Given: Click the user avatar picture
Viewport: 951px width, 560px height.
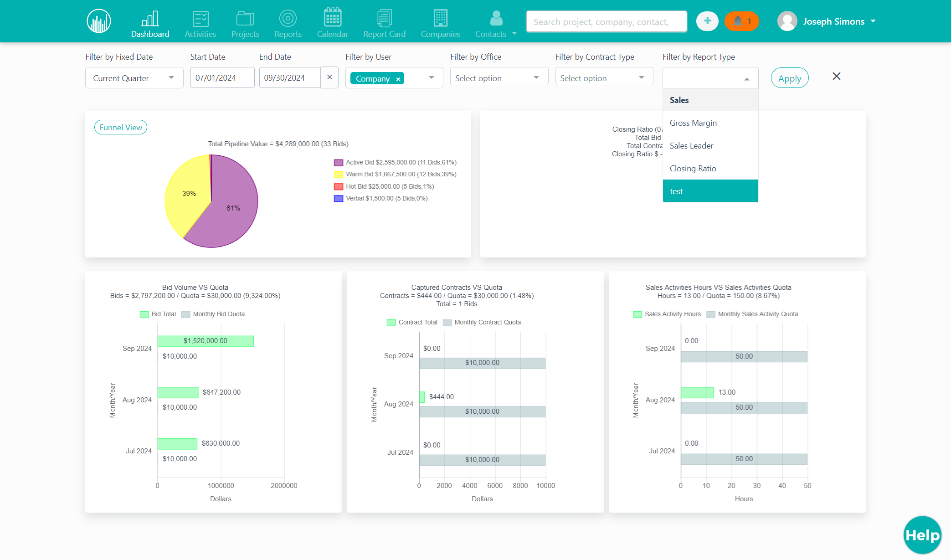Looking at the screenshot, I should click(x=787, y=21).
